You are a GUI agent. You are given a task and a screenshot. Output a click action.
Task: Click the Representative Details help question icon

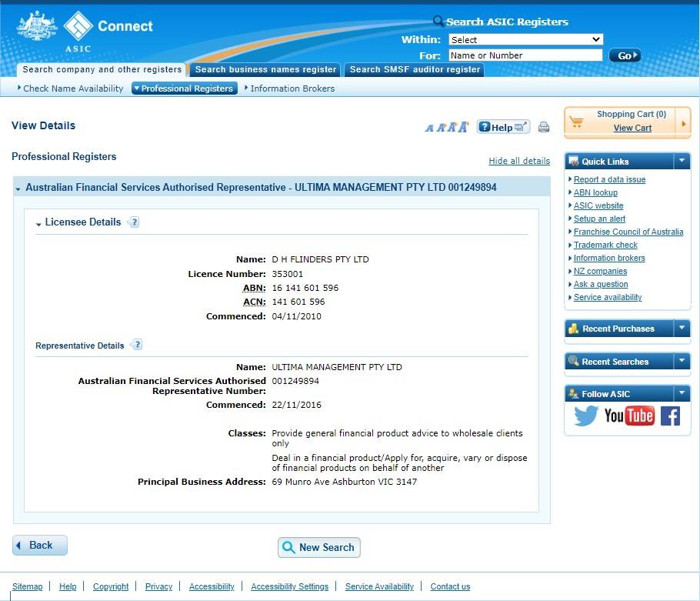click(x=137, y=345)
